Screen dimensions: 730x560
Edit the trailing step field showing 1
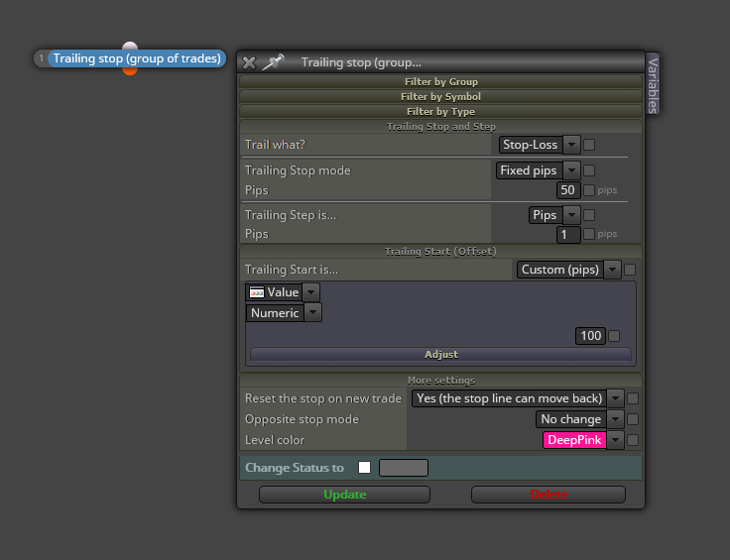pyautogui.click(x=568, y=235)
